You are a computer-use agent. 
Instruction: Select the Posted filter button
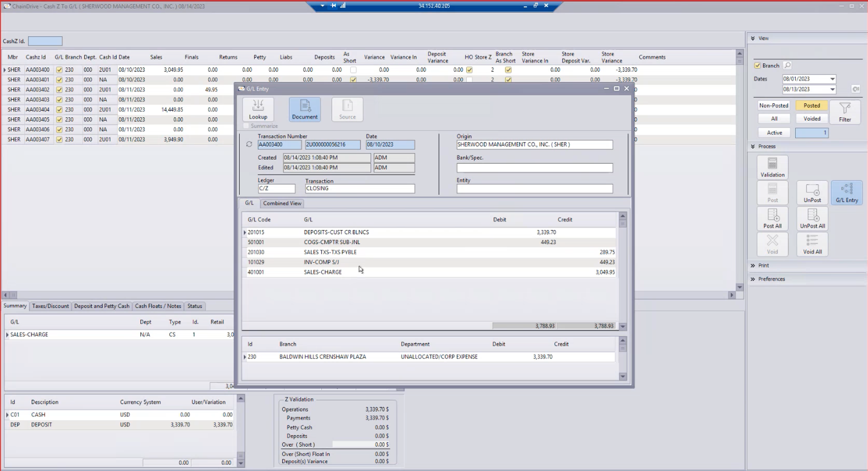(812, 106)
